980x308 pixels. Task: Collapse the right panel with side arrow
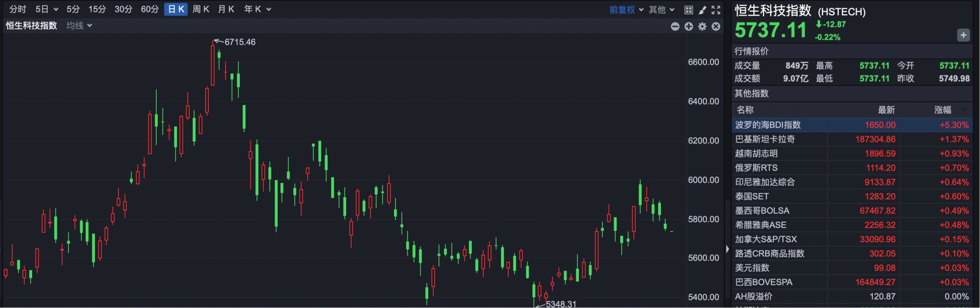click(x=727, y=249)
